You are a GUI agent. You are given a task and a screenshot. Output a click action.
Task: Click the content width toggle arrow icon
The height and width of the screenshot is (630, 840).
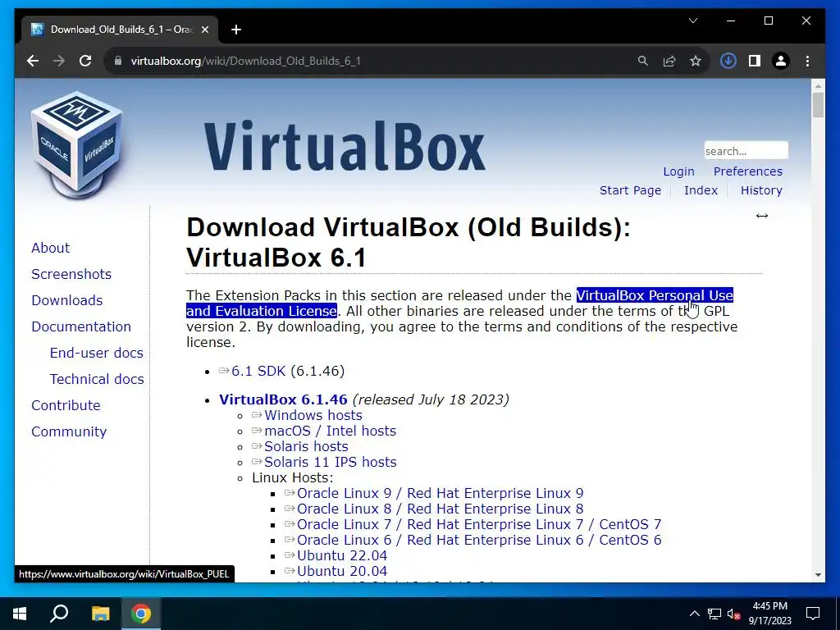(x=762, y=216)
